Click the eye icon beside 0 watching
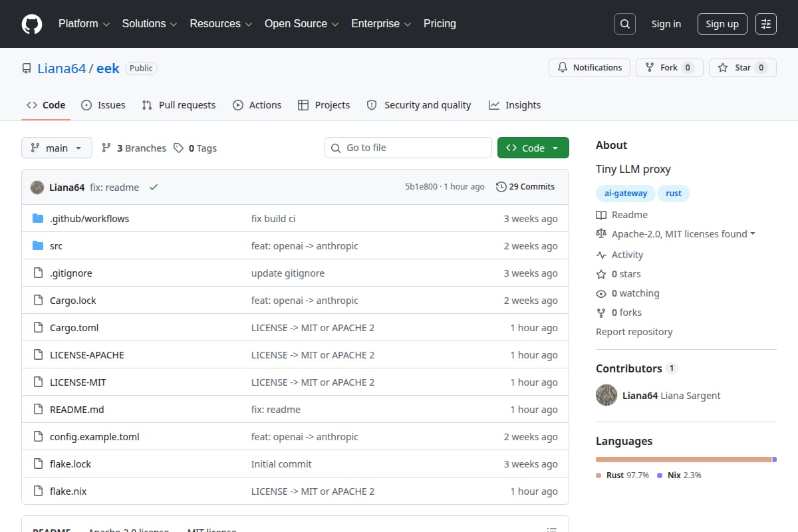 pyautogui.click(x=601, y=293)
